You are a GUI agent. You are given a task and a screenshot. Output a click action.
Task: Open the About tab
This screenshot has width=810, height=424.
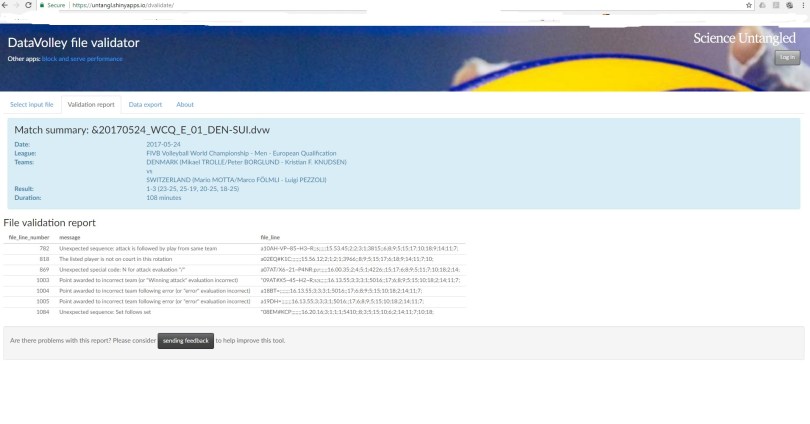pos(185,104)
